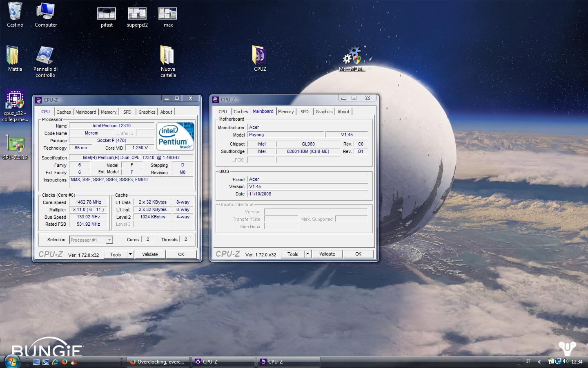Click the taskbar clock showing 12.34

point(577,362)
